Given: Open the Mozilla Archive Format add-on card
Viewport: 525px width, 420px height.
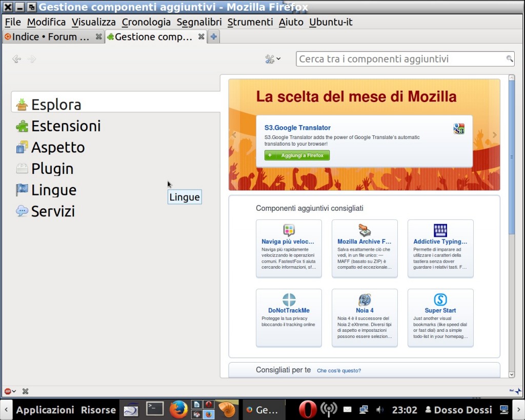Looking at the screenshot, I should tap(365, 249).
